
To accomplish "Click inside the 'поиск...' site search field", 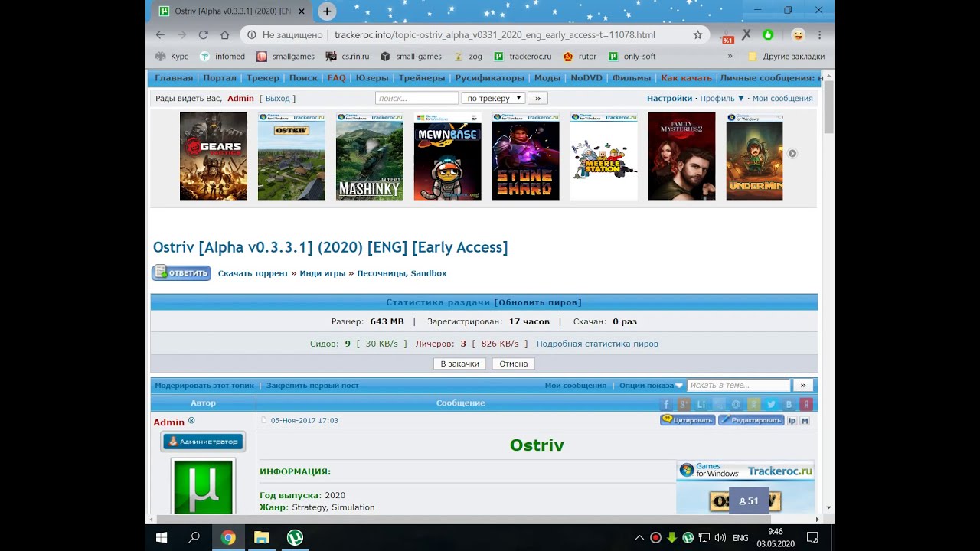I will [416, 98].
